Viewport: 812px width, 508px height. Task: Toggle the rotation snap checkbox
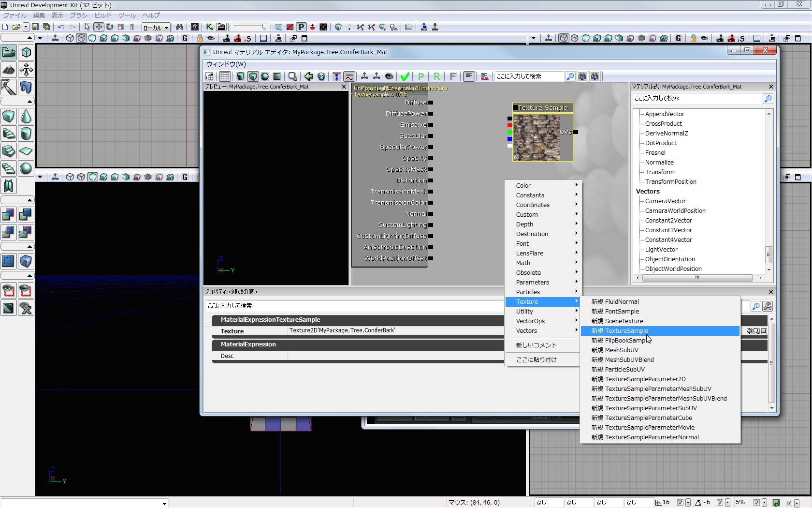[x=720, y=503]
